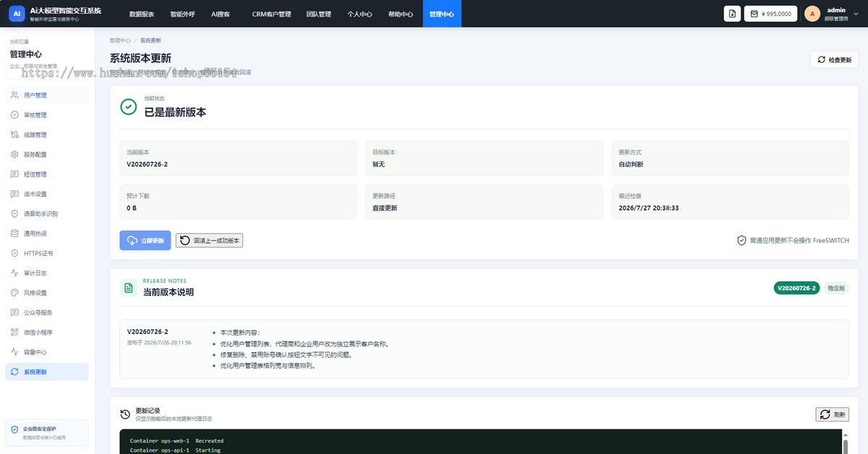Click the AI logo in the header
Viewport: 868px width, 454px height.
(x=17, y=14)
